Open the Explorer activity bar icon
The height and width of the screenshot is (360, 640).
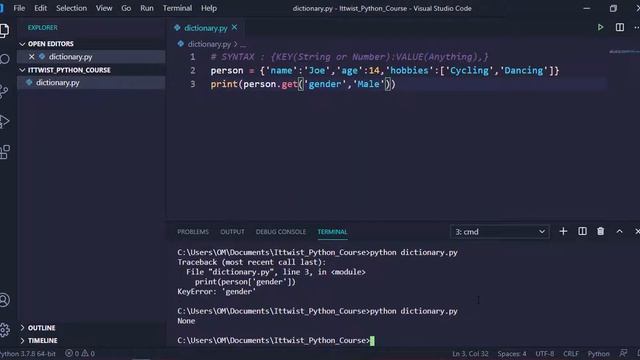4,31
